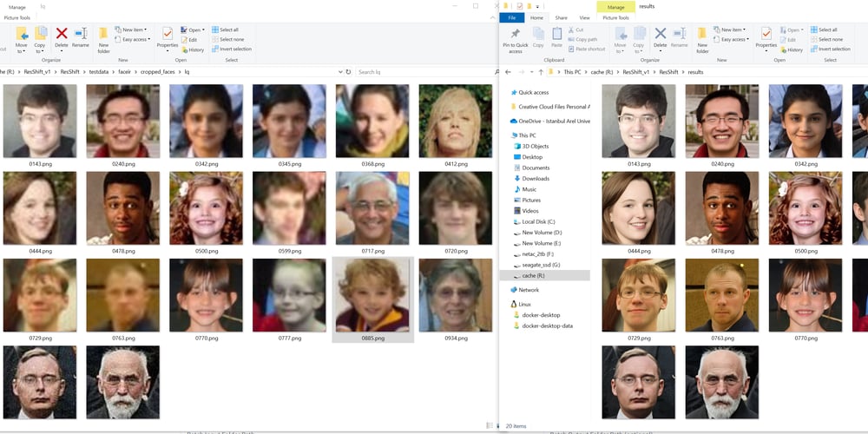
Task: Click ResShift_v1 breadcrumb in lq address bar
Action: 39,72
